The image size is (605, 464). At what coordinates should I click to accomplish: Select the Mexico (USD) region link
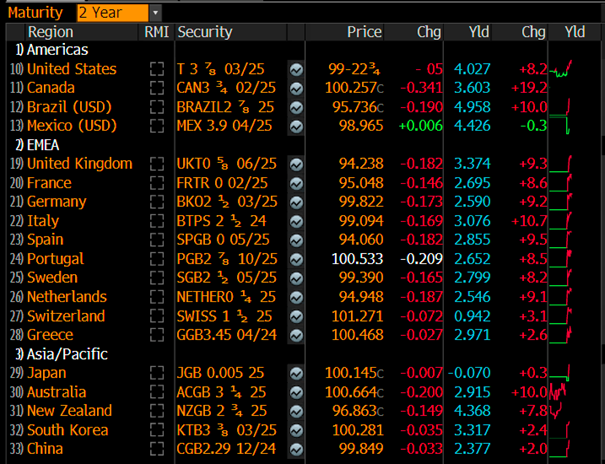point(72,126)
